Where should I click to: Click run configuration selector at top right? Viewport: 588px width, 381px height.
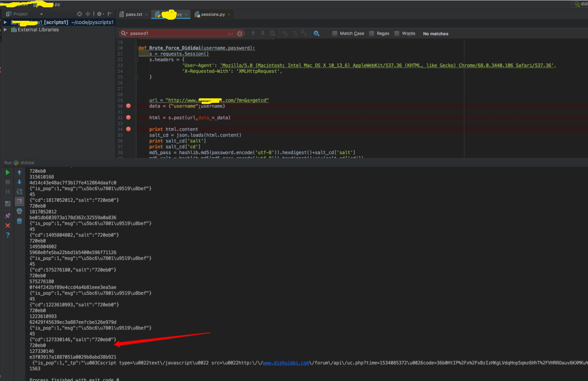[x=580, y=4]
